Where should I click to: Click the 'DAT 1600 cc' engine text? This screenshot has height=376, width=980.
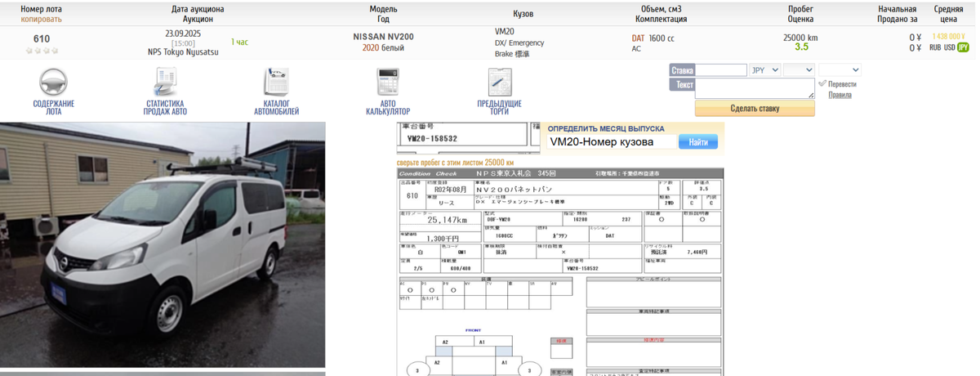click(x=653, y=38)
